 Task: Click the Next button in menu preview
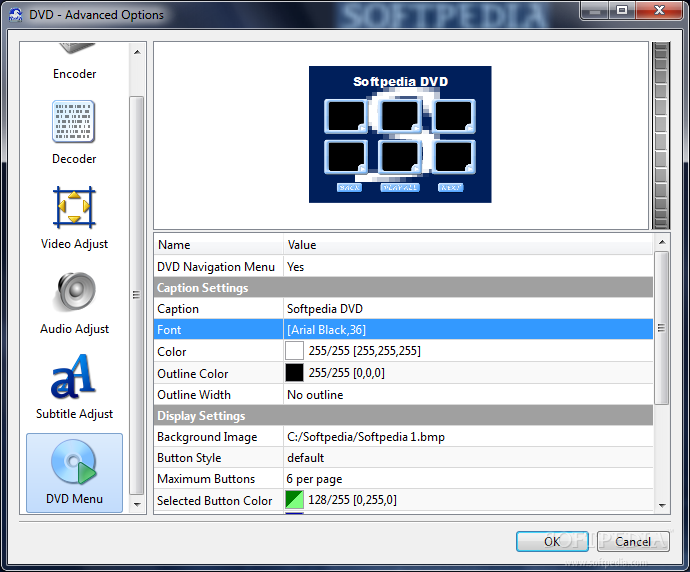tap(451, 187)
